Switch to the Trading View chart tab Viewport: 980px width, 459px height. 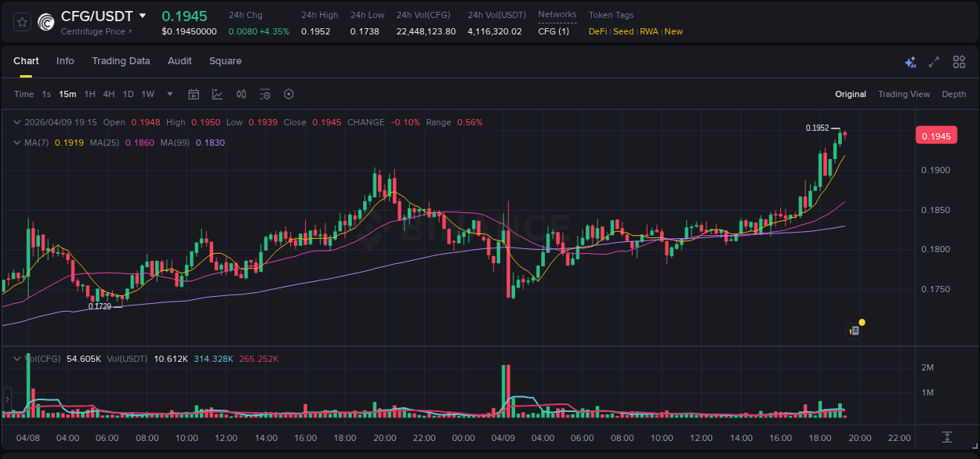[904, 94]
